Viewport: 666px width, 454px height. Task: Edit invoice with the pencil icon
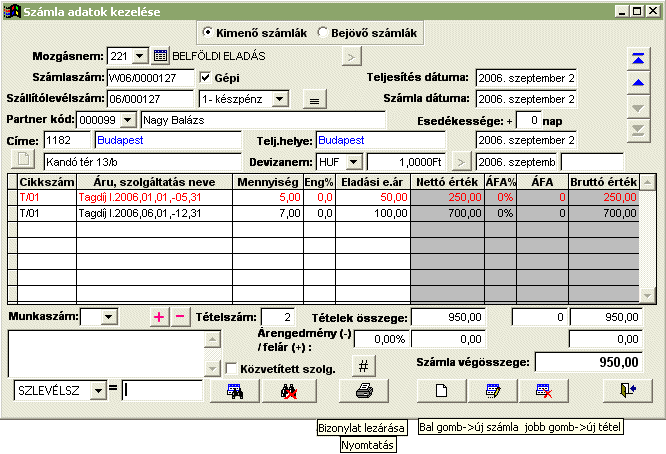click(x=493, y=391)
